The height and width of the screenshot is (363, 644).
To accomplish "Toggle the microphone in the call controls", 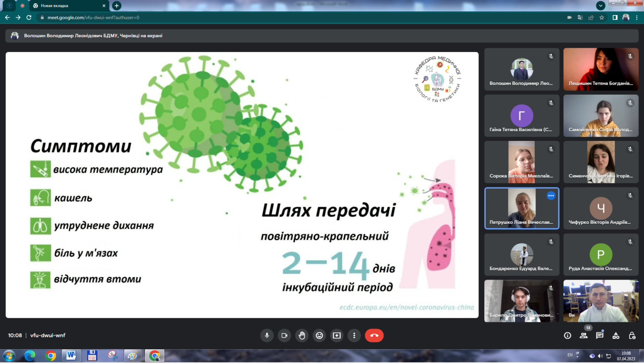I will 267,335.
